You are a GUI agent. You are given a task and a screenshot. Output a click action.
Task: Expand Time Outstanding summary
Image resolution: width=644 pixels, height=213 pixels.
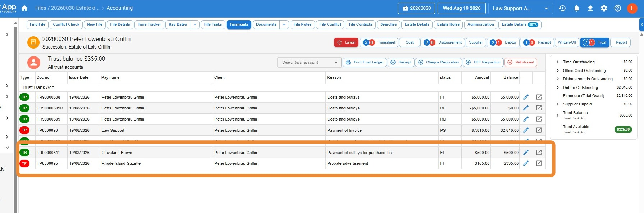coord(558,62)
